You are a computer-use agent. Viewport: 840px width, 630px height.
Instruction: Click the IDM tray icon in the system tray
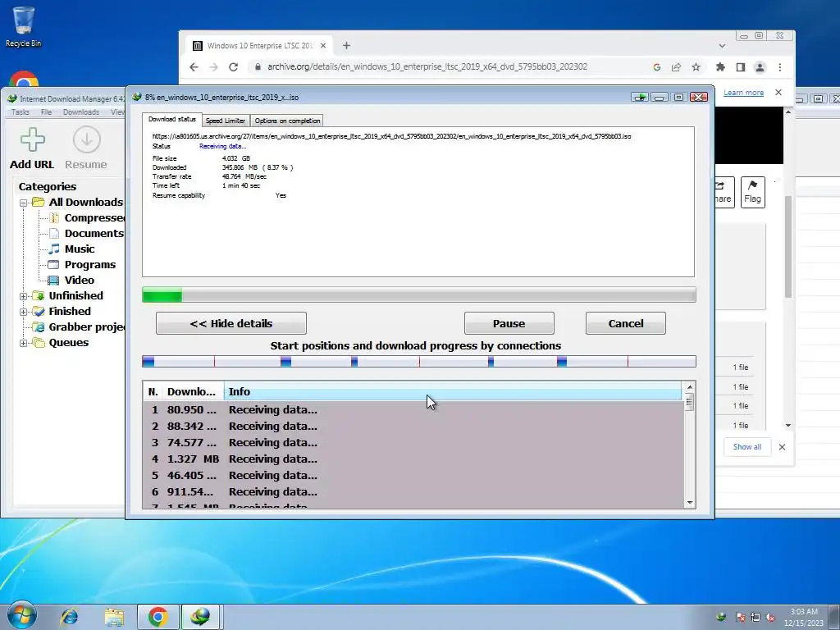click(720, 617)
